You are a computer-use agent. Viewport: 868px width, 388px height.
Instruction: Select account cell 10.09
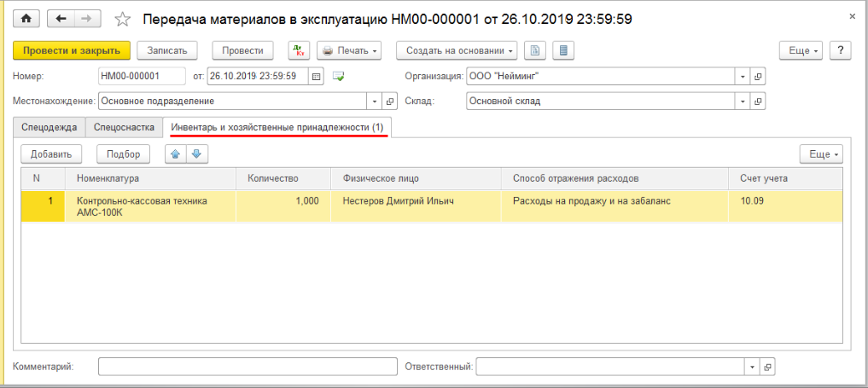785,206
